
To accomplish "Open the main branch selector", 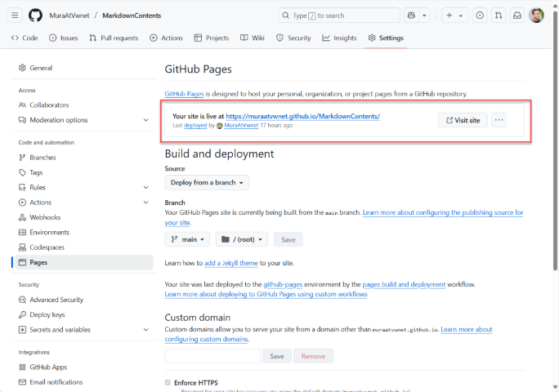I will point(187,239).
